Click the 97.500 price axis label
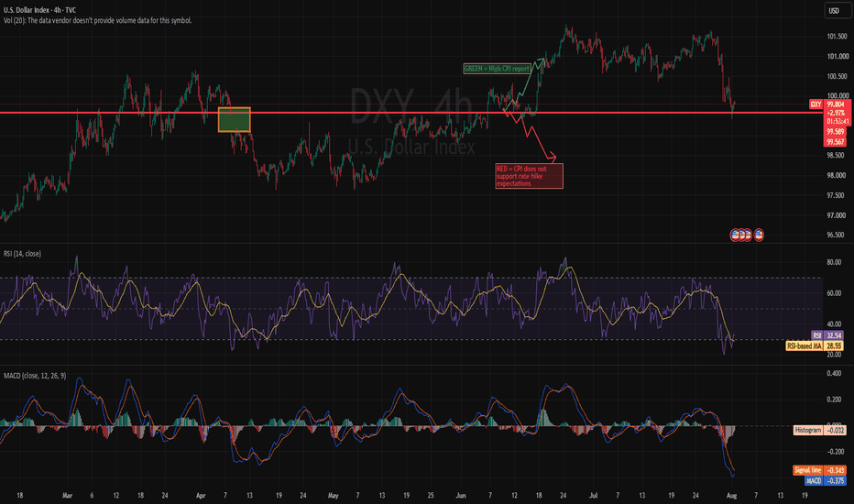854x504 pixels. pos(836,195)
